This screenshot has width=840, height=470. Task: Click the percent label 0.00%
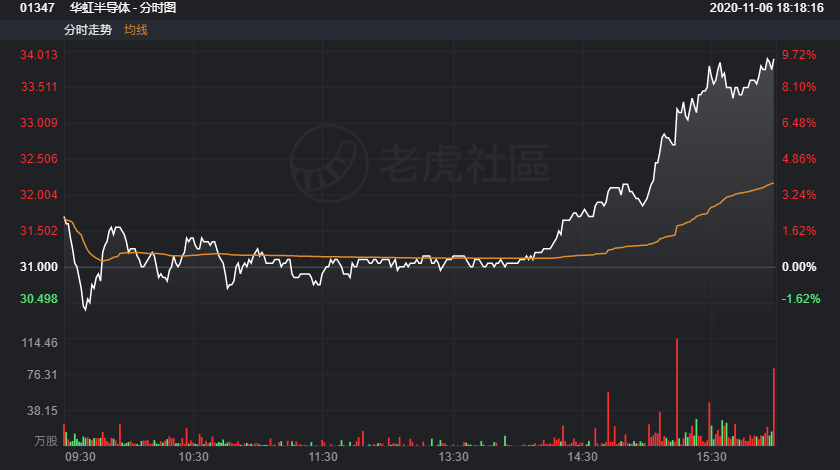click(799, 266)
